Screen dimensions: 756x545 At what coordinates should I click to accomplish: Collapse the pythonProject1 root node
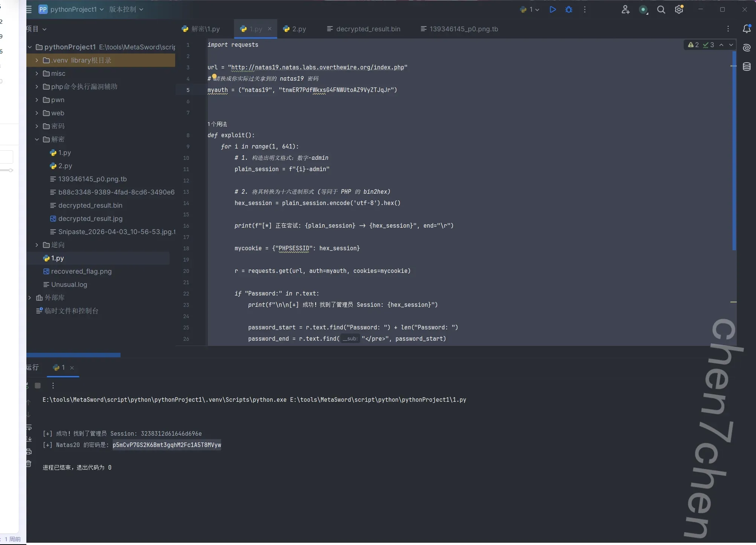pyautogui.click(x=30, y=47)
